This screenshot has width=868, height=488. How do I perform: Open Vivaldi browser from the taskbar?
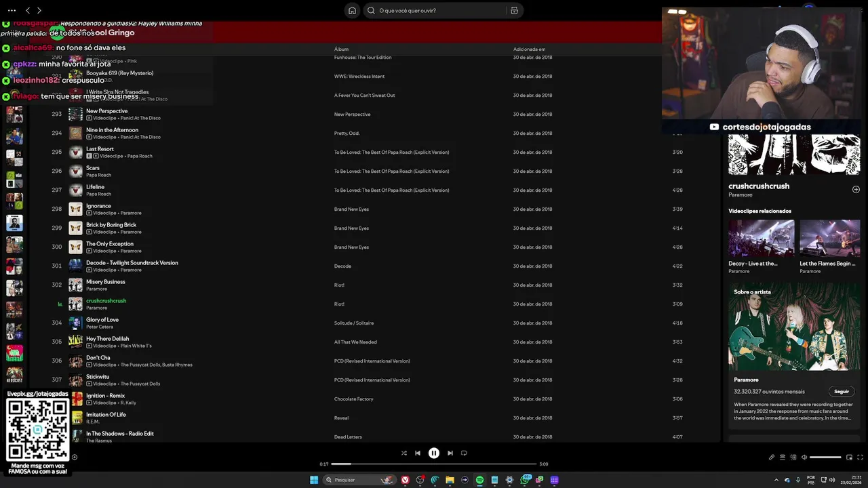point(405,480)
